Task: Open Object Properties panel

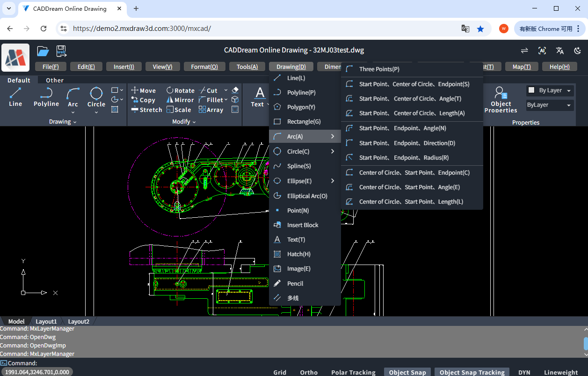Action: click(x=501, y=100)
